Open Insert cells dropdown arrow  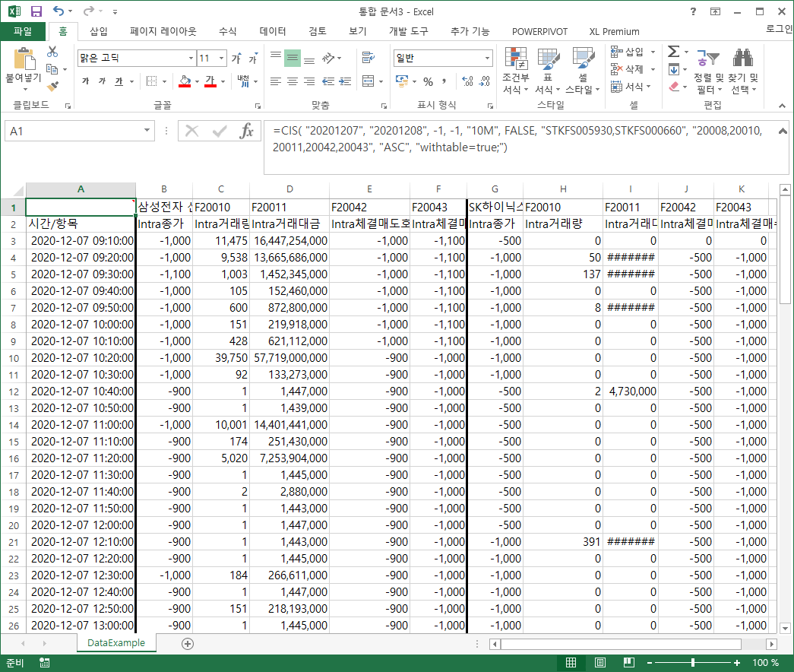[653, 52]
